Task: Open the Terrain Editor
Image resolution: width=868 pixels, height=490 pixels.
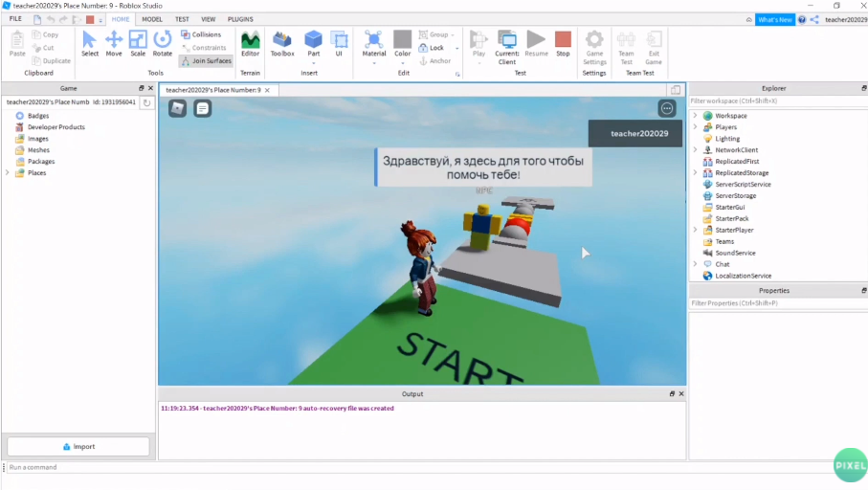Action: click(250, 44)
